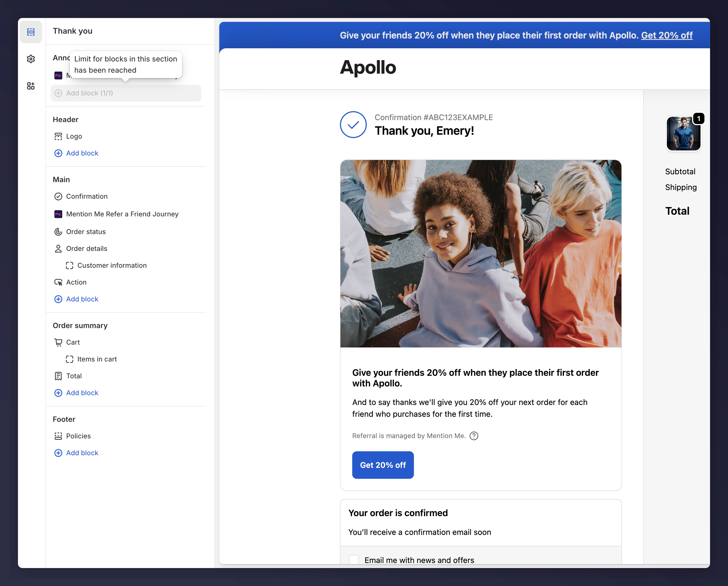This screenshot has height=586, width=728.
Task: Click the Customer information bracket icon
Action: coord(69,265)
